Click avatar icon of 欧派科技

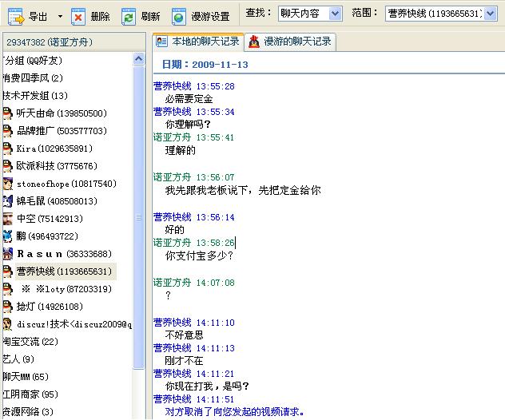(x=7, y=166)
